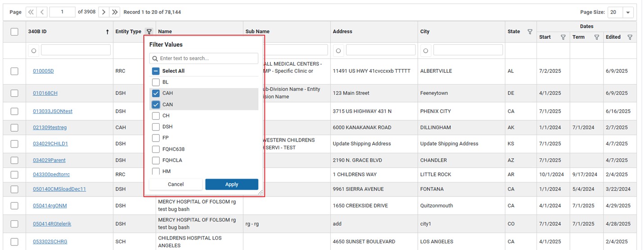Uncheck the CAH filter value
This screenshot has height=250, width=644.
[x=156, y=94]
